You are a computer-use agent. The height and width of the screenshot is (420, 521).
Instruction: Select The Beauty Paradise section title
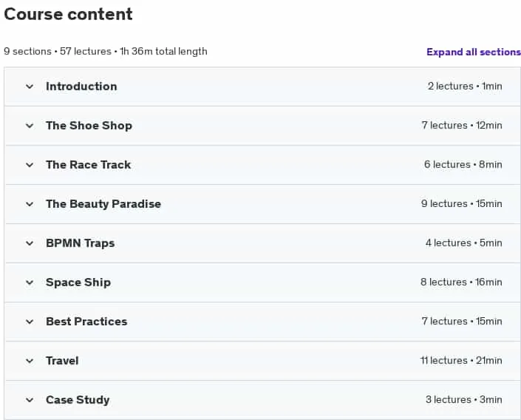tap(103, 204)
